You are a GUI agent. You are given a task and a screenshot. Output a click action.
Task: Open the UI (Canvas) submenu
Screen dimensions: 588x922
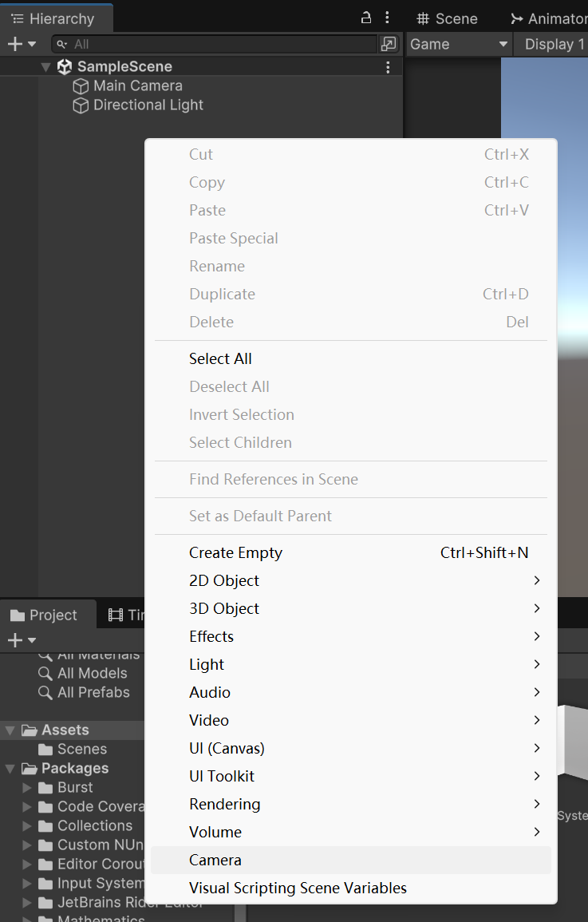click(x=351, y=748)
